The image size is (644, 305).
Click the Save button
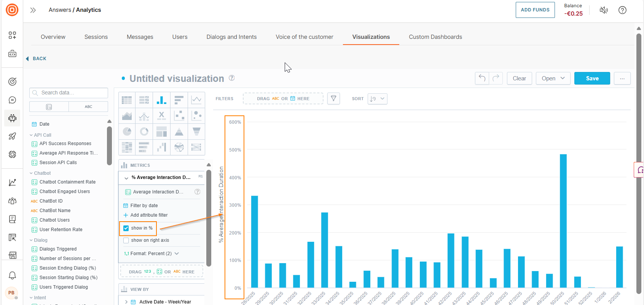point(592,78)
